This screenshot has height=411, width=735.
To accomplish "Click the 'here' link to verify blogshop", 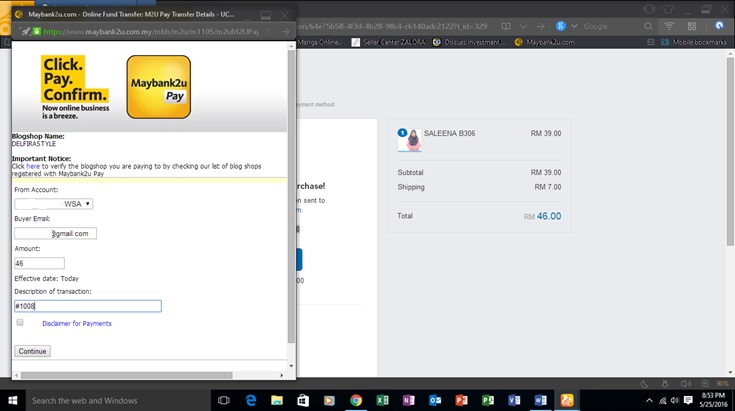I will [x=33, y=166].
